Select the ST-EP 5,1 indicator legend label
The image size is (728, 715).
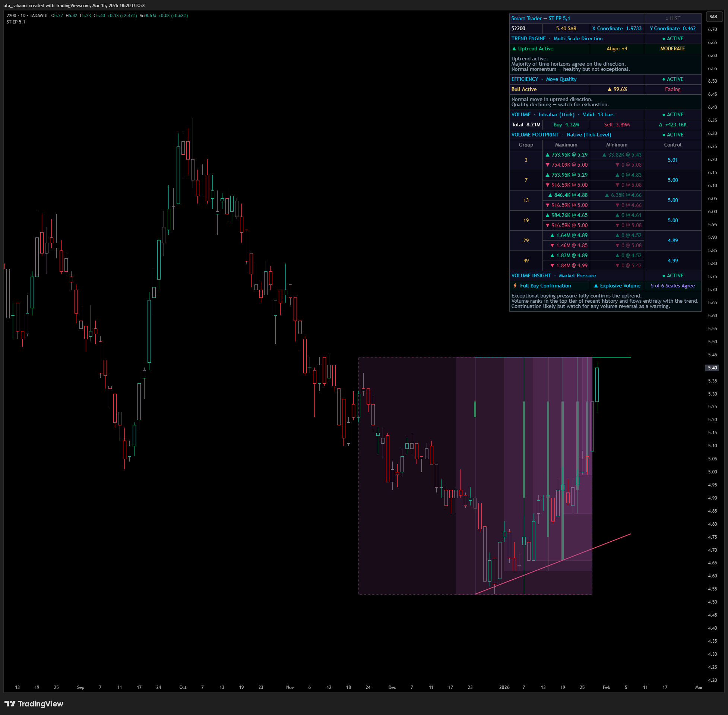(x=16, y=22)
